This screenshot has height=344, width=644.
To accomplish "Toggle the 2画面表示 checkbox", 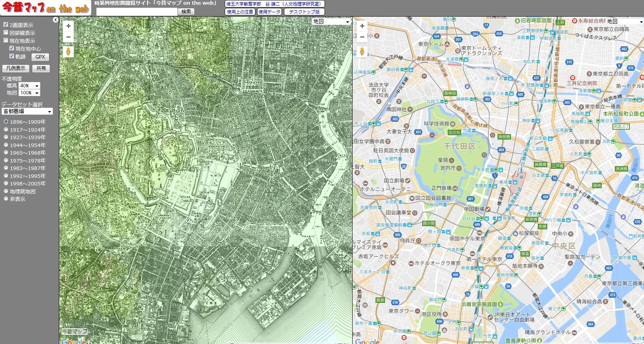I will [x=6, y=25].
